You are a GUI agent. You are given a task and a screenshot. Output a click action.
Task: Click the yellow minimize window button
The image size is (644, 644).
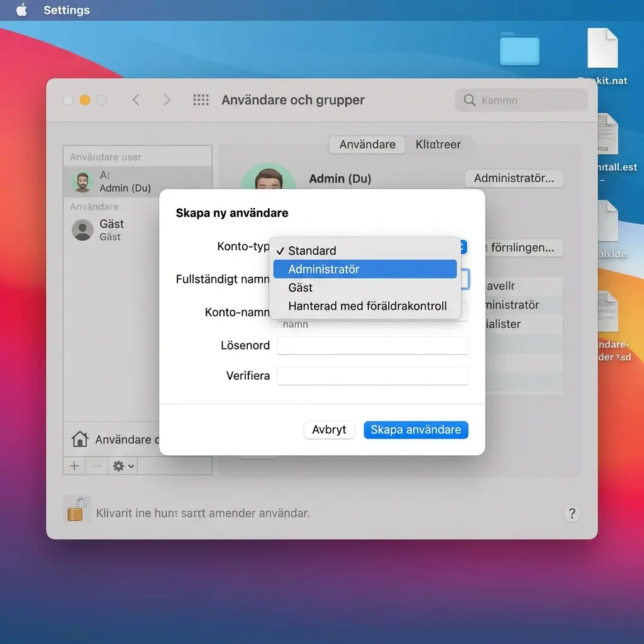(x=85, y=100)
